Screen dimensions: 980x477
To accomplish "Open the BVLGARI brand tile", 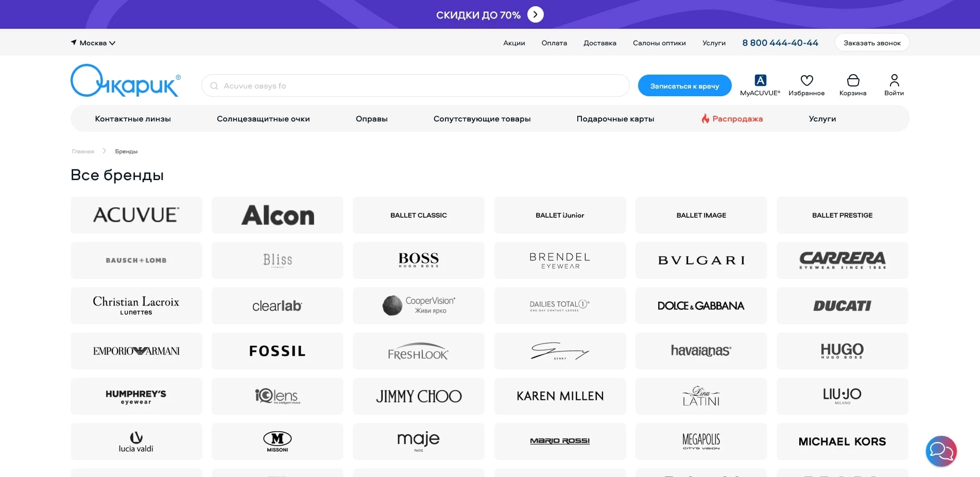I will click(x=701, y=260).
